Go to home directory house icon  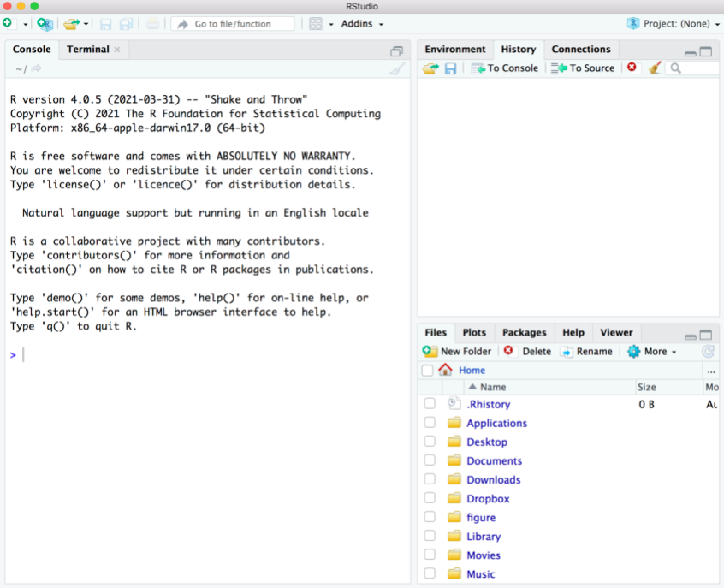coord(445,371)
